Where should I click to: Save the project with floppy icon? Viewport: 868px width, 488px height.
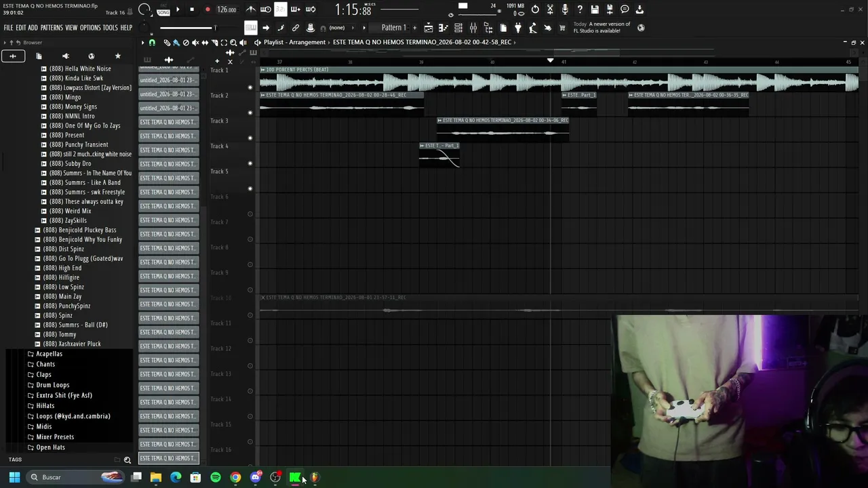tap(594, 9)
